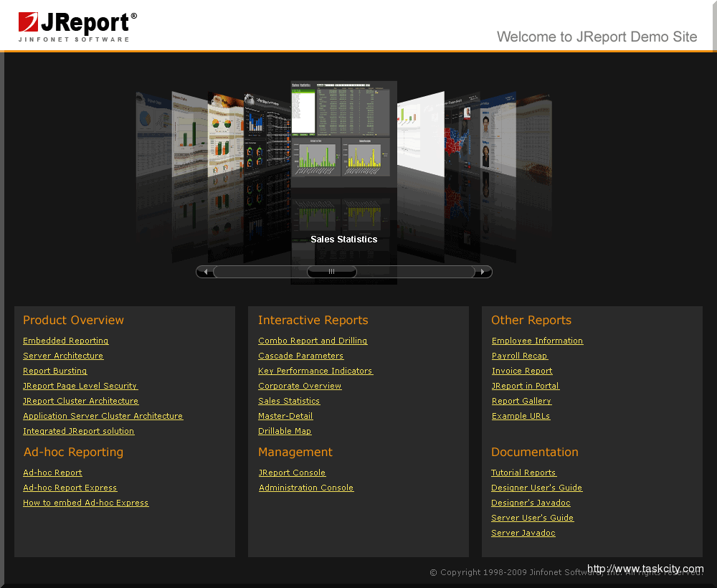Click the Product Overview heading
The height and width of the screenshot is (588, 717).
73,320
